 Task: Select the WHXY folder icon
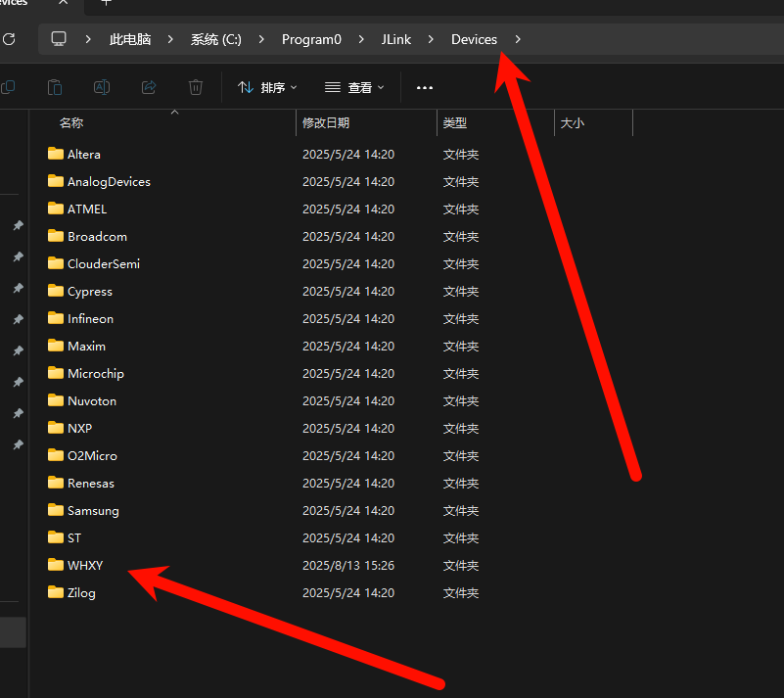pos(56,565)
